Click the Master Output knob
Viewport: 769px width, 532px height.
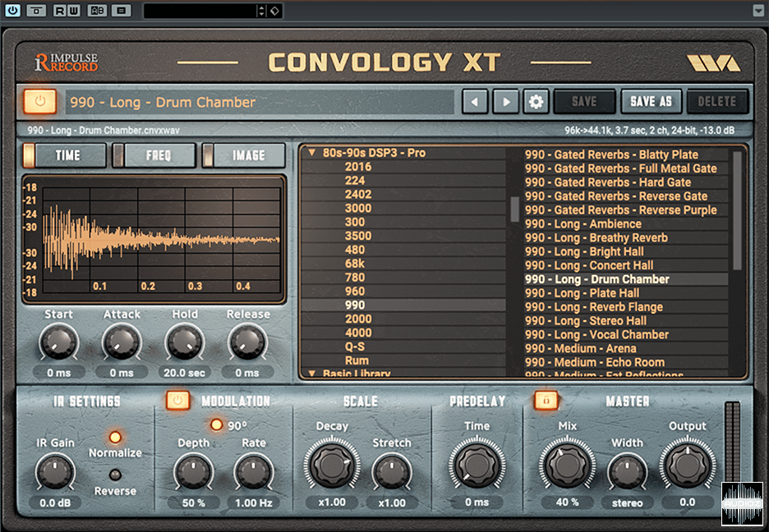687,463
